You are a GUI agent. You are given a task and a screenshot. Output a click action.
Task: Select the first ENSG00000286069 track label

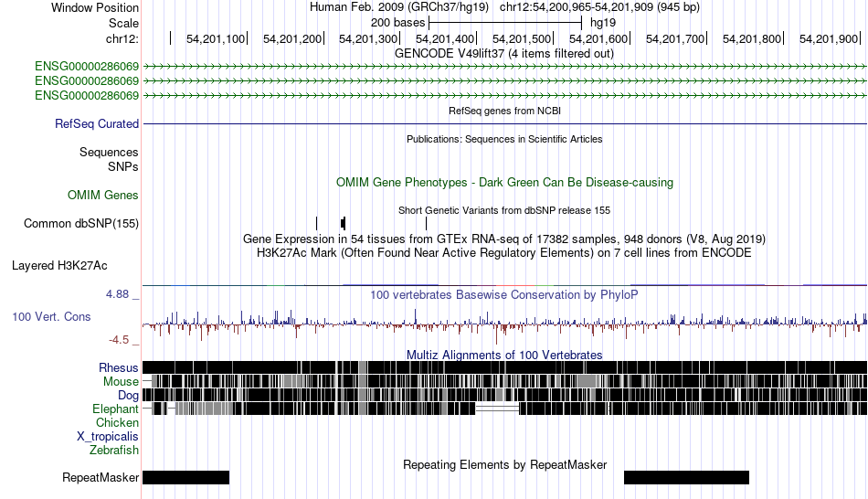click(87, 67)
